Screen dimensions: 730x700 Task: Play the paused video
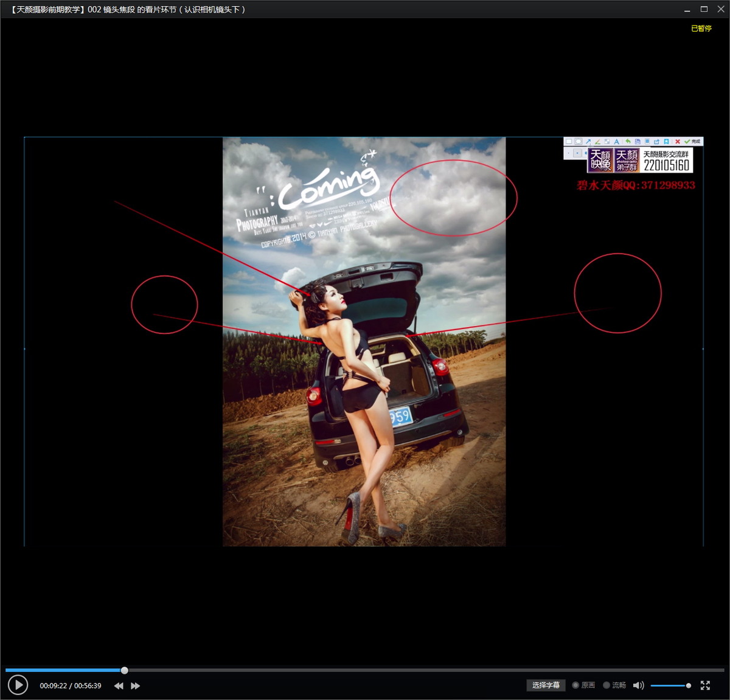click(x=18, y=685)
